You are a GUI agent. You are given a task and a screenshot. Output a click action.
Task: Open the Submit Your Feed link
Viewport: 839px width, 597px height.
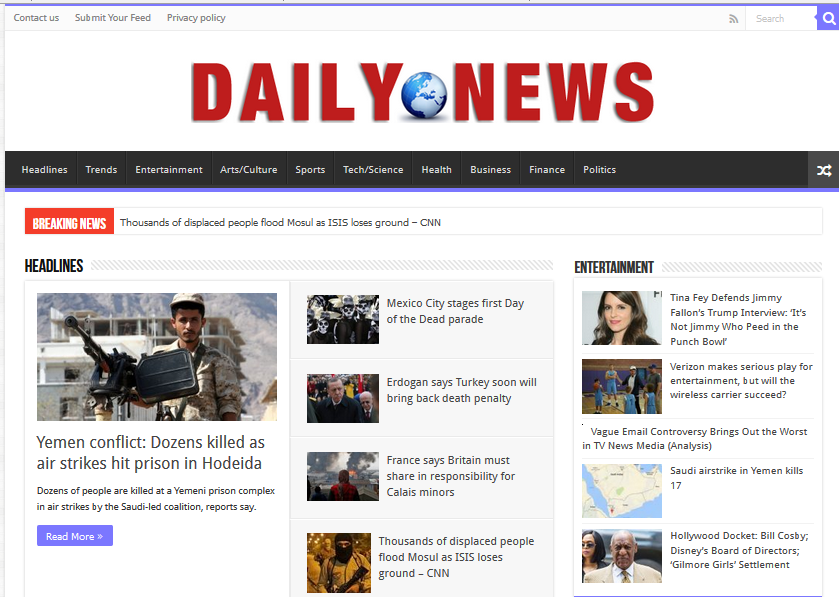coord(113,18)
